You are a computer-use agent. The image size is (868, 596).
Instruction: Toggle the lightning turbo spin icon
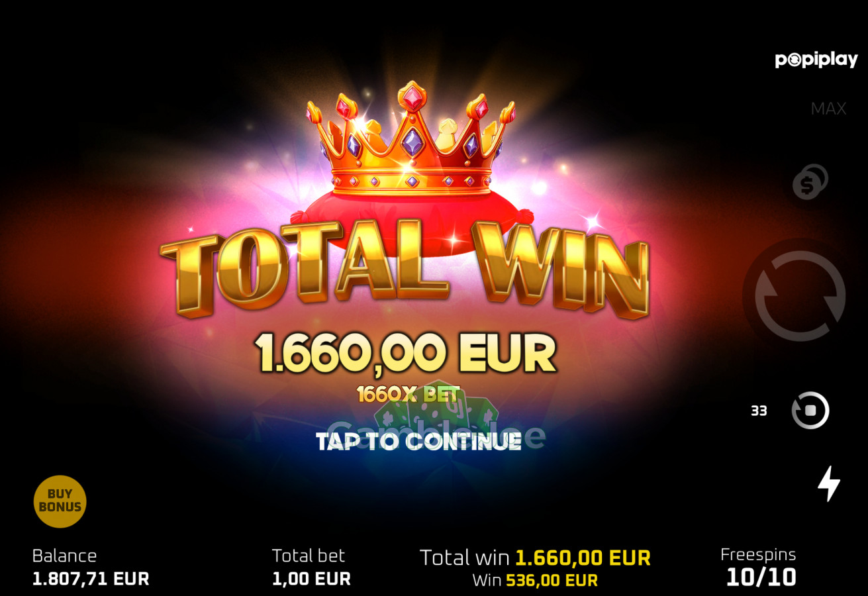(828, 483)
